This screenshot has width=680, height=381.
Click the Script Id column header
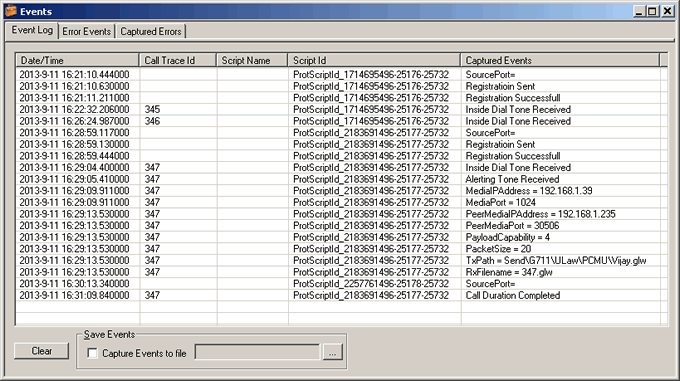click(374, 60)
